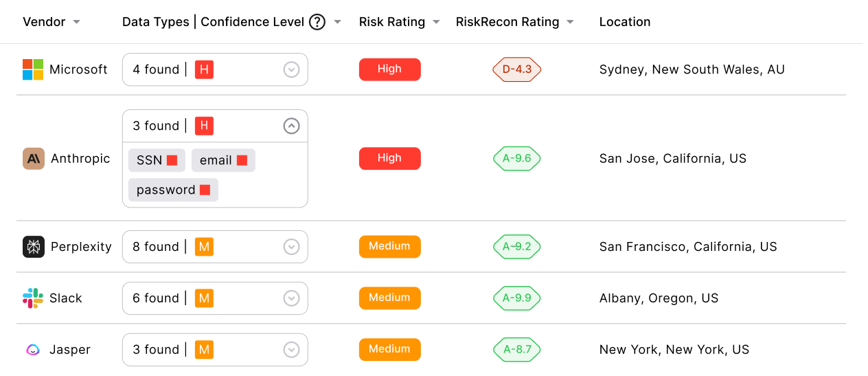The image size is (868, 376).
Task: Collapse Anthropic's 3 found data types
Action: [292, 126]
